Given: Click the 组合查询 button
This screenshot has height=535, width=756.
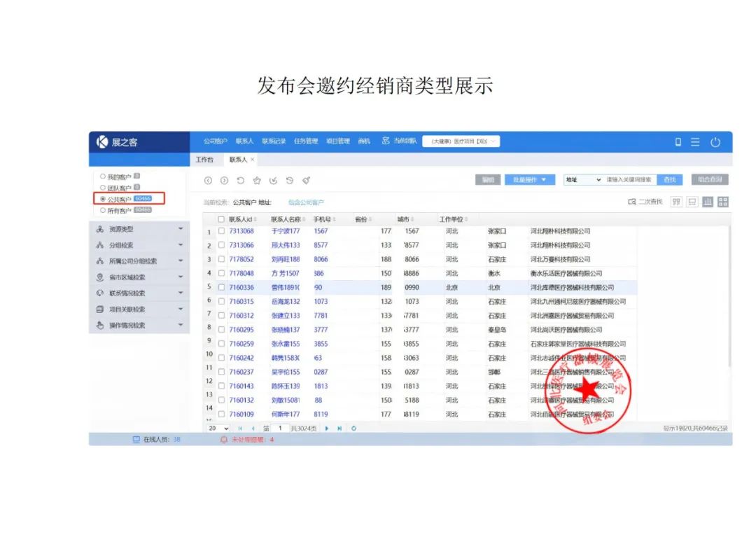Looking at the screenshot, I should (709, 180).
